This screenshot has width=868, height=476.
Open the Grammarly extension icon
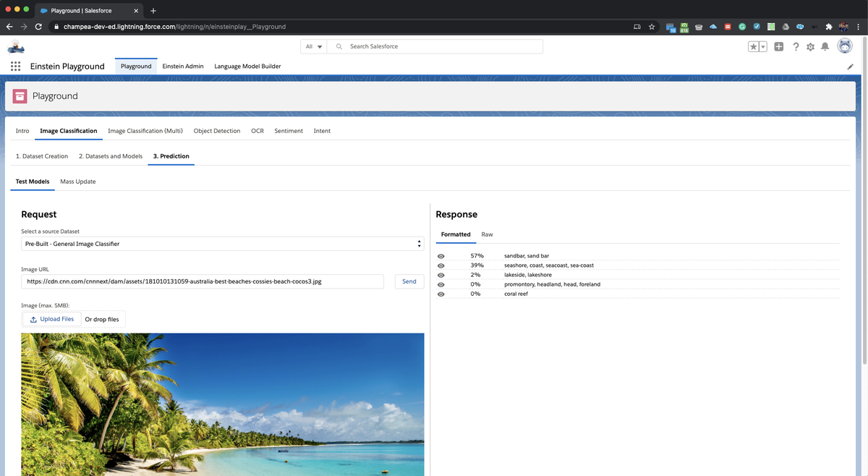pyautogui.click(x=742, y=27)
